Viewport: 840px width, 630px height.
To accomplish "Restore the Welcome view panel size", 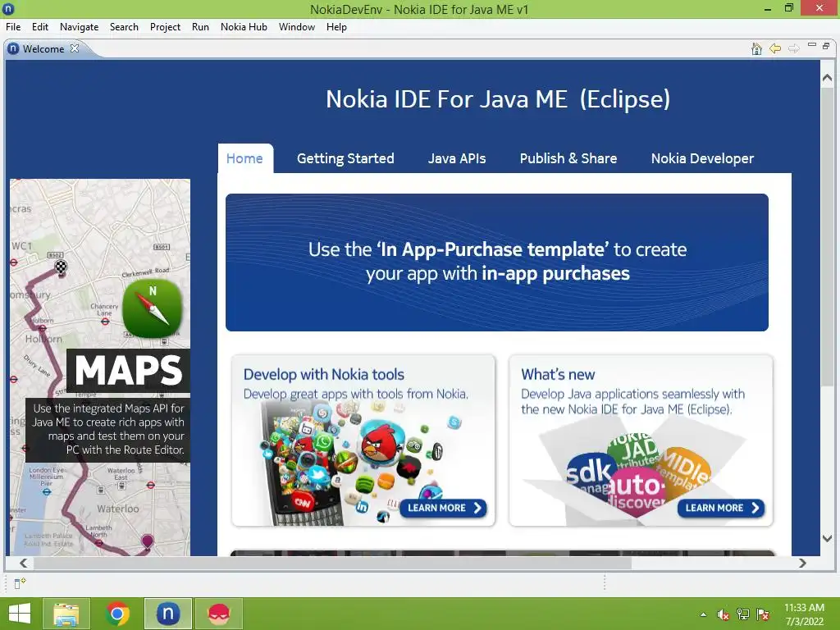I will pyautogui.click(x=826, y=46).
